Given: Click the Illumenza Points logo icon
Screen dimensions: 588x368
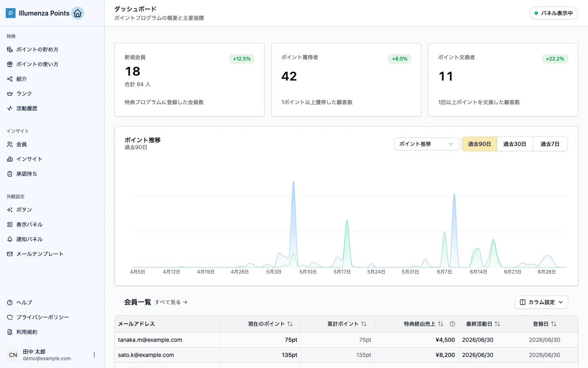Looking at the screenshot, I should [11, 13].
